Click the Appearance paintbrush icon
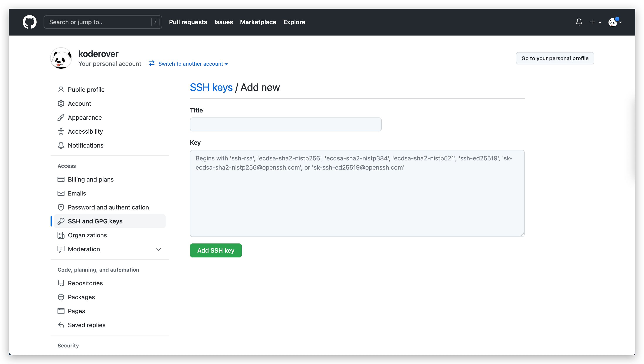644x364 pixels. point(61,117)
